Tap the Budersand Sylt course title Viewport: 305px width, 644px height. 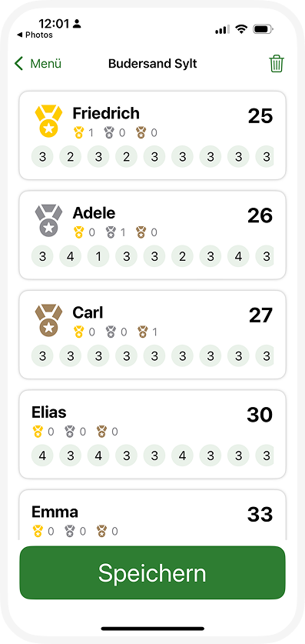coord(152,64)
